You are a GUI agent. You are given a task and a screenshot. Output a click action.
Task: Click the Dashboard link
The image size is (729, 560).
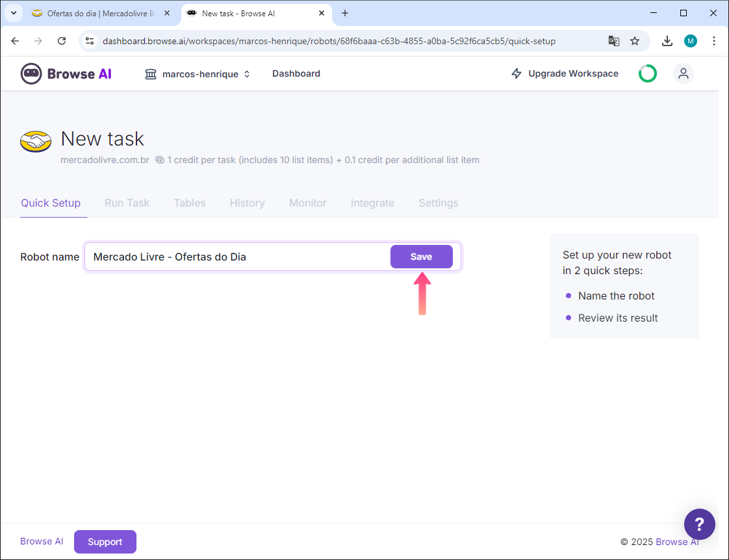[x=296, y=73]
